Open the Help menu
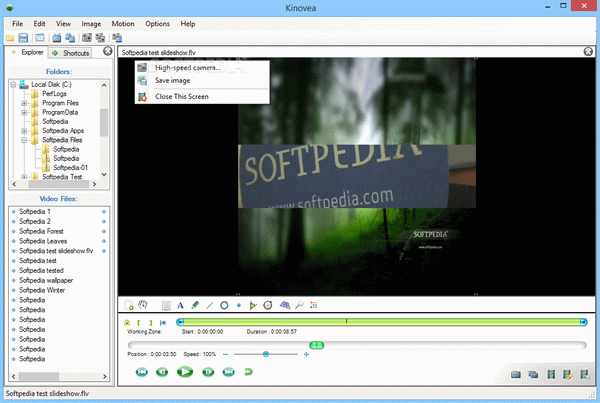 pyautogui.click(x=188, y=24)
